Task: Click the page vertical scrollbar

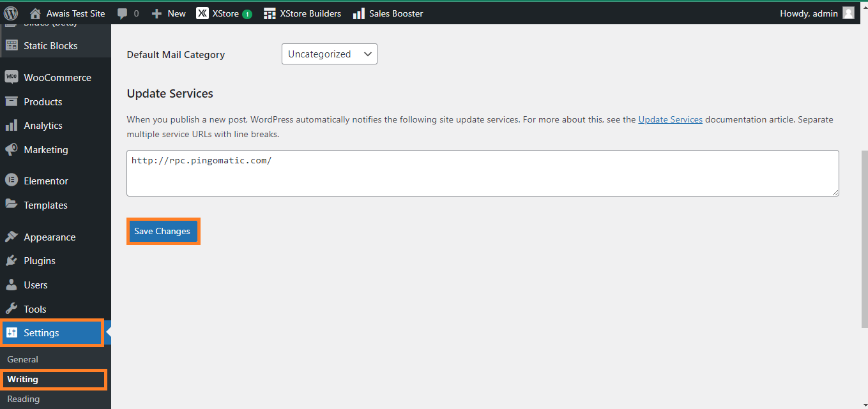Action: 864,239
